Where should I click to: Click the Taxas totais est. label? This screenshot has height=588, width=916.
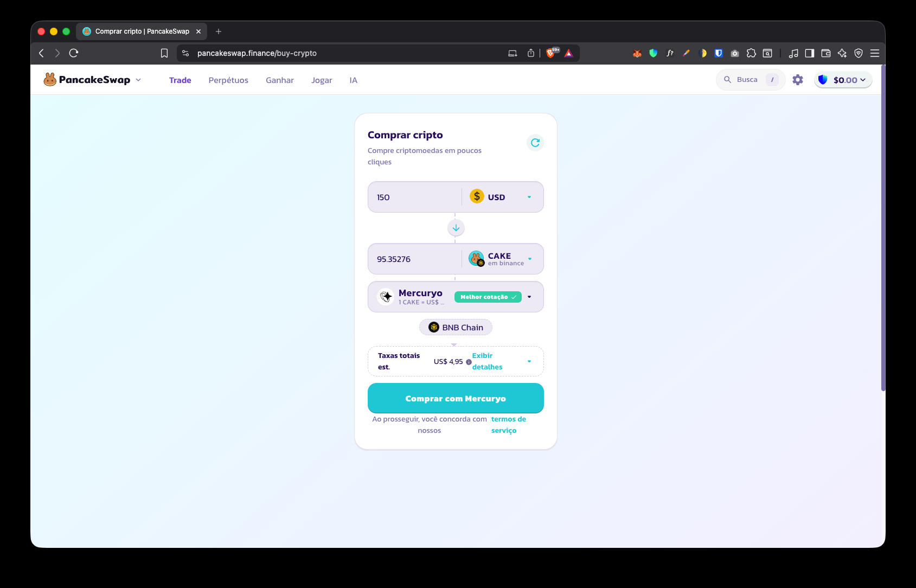(399, 361)
